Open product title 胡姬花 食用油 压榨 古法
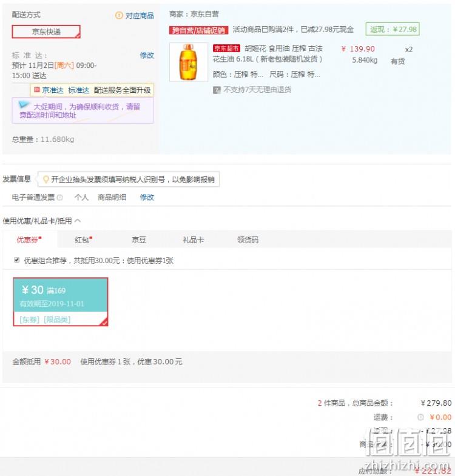The image size is (455, 476). (283, 49)
